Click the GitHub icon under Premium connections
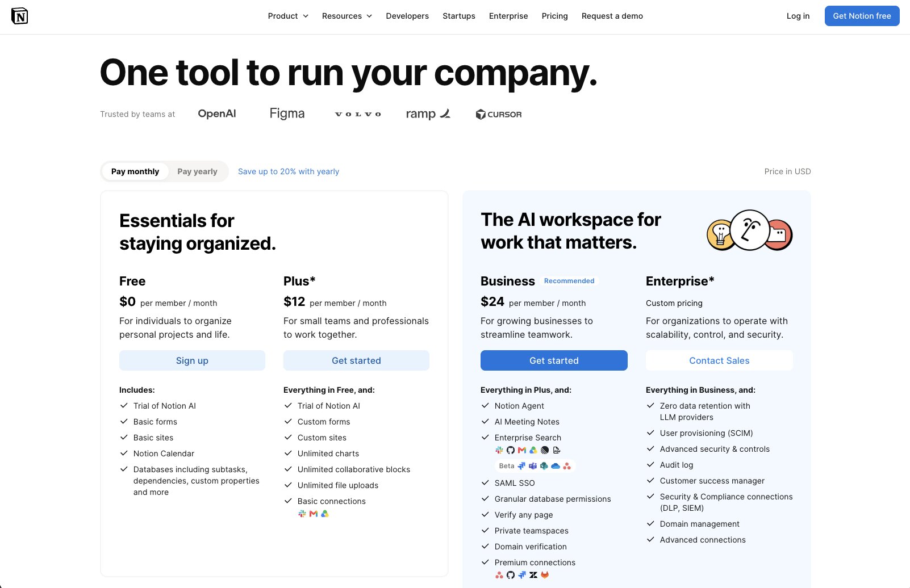Screen dimensions: 910x588 pyautogui.click(x=511, y=575)
